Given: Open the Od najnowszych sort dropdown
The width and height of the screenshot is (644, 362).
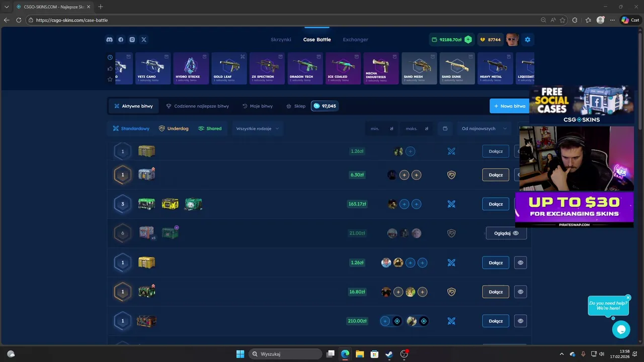Looking at the screenshot, I should point(484,129).
